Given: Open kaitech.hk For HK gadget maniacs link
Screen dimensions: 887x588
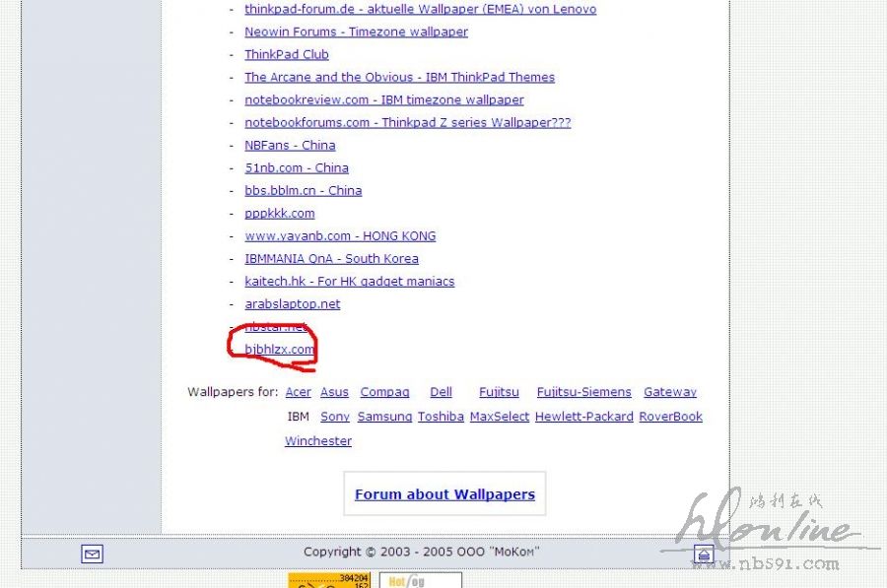Looking at the screenshot, I should (349, 281).
